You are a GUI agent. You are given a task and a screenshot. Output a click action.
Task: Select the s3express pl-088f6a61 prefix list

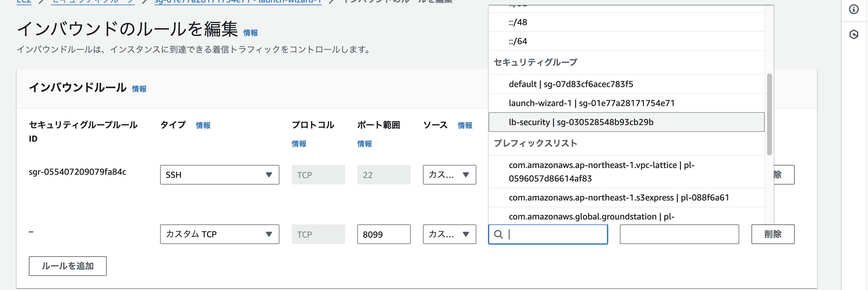click(x=626, y=197)
